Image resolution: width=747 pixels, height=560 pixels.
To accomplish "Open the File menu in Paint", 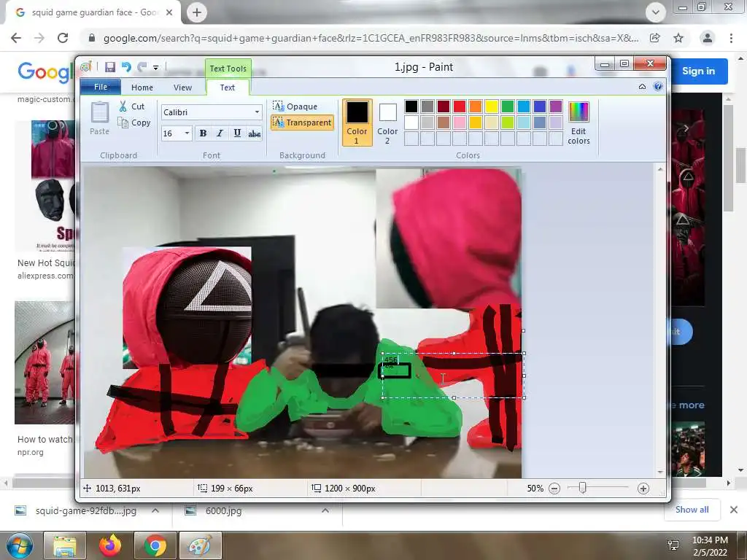I will pos(101,87).
